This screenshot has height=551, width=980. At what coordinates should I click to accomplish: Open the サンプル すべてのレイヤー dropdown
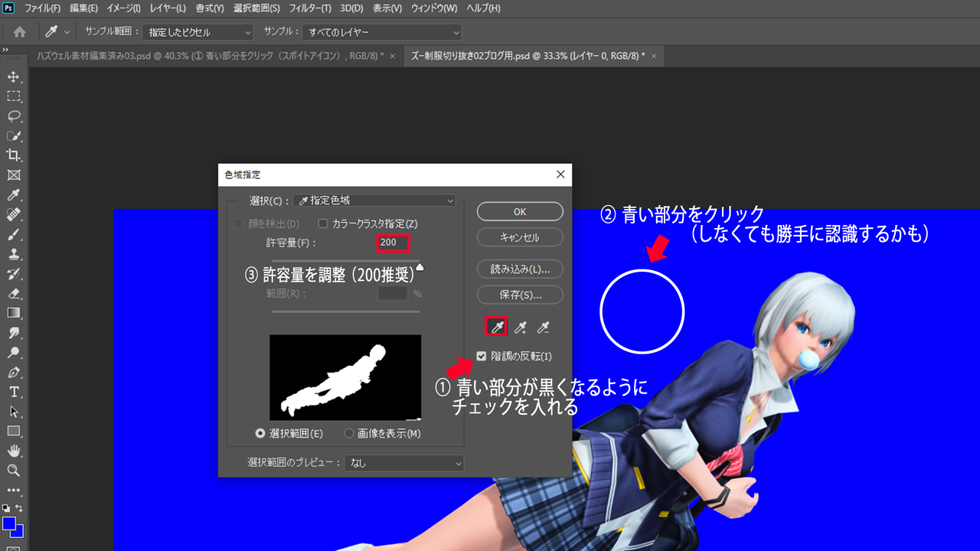[x=381, y=32]
